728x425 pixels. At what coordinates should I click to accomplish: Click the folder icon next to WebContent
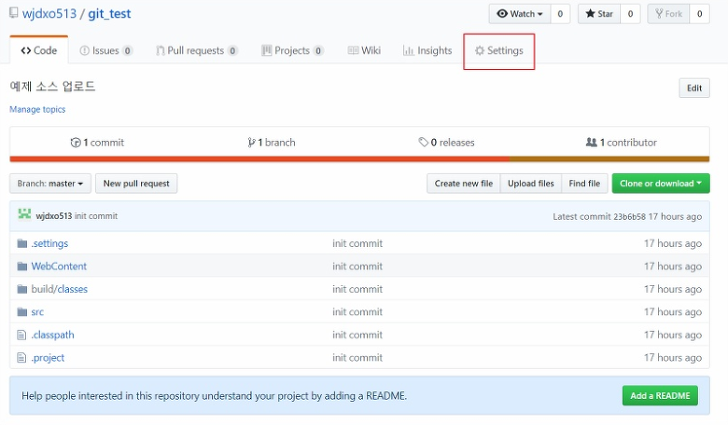click(22, 266)
